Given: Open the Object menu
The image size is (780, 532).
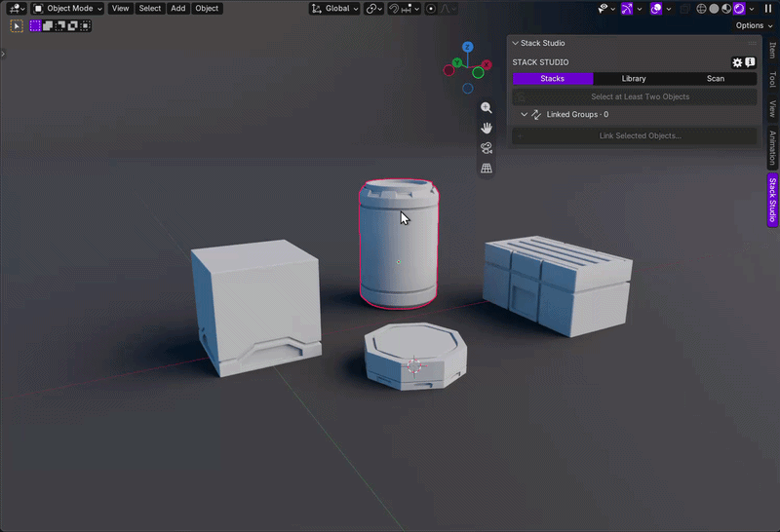Looking at the screenshot, I should click(x=207, y=9).
